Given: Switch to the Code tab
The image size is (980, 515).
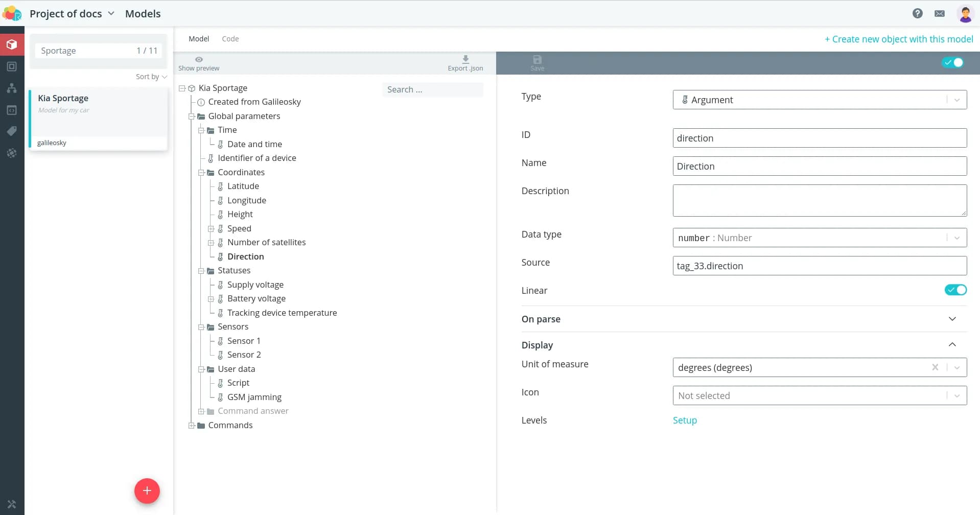Looking at the screenshot, I should 230,39.
